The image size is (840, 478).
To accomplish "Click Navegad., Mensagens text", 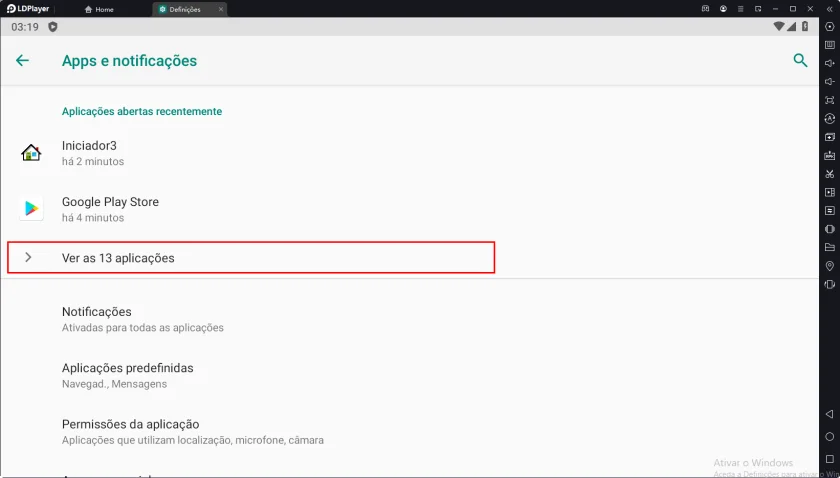I will (x=114, y=384).
